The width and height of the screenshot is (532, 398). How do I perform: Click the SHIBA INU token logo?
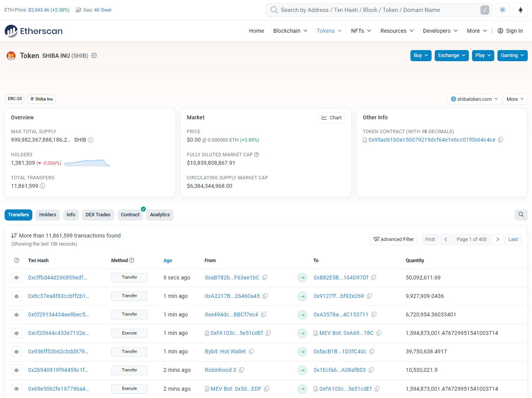click(x=11, y=56)
